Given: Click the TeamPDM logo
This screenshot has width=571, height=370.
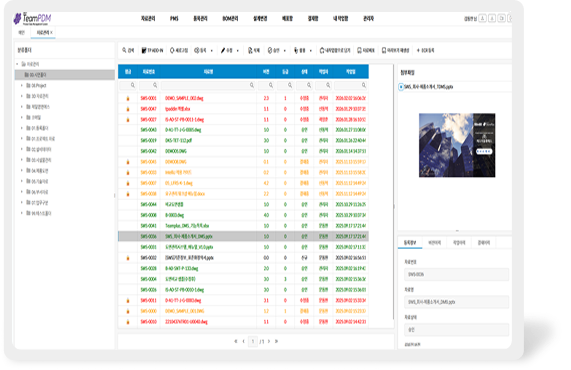Looking at the screenshot, I should click(32, 19).
